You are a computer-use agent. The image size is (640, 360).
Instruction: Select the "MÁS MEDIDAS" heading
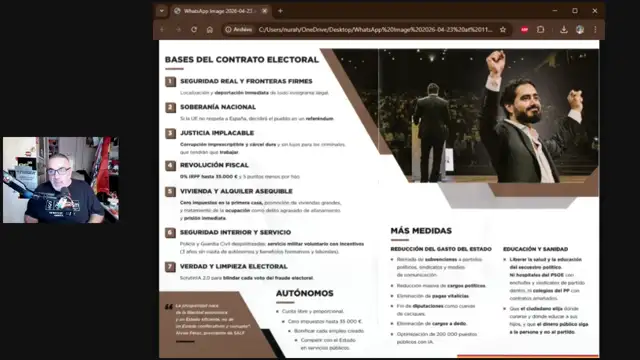point(421,231)
